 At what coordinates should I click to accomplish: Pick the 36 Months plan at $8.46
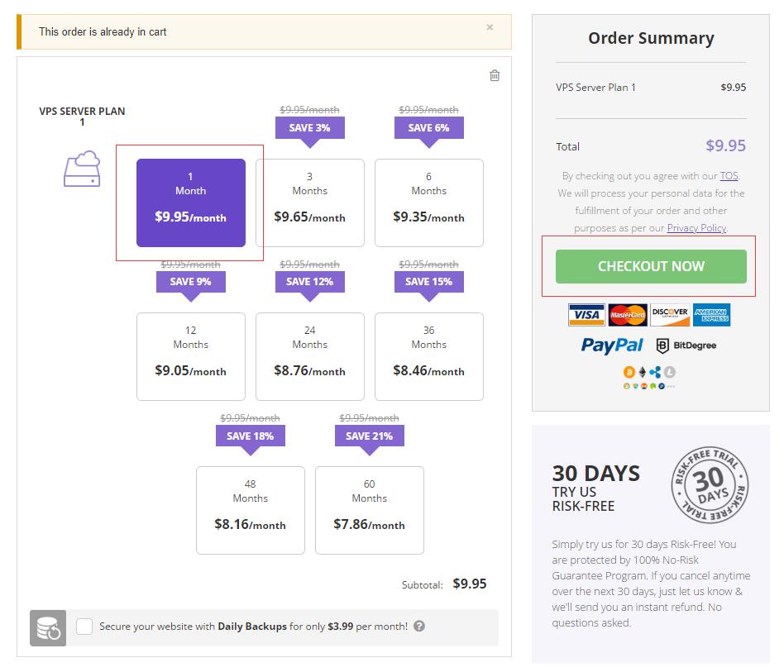pyautogui.click(x=429, y=356)
